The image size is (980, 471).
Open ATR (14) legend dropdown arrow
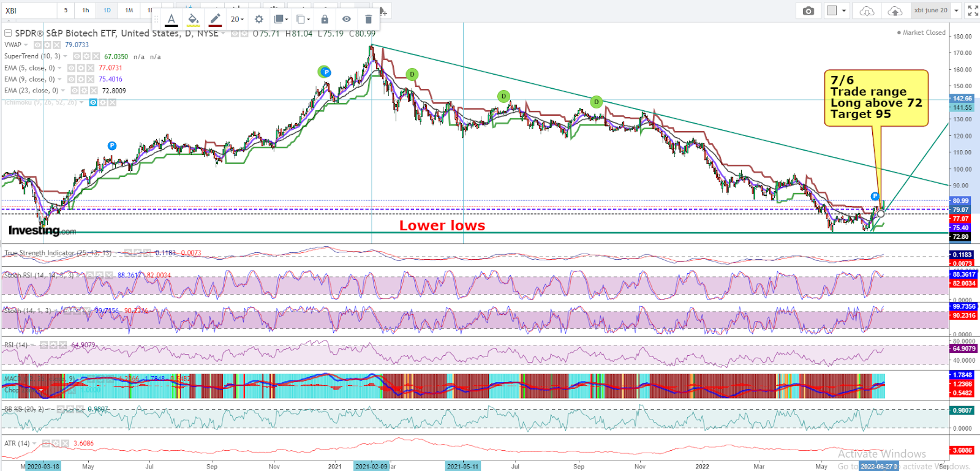34,443
